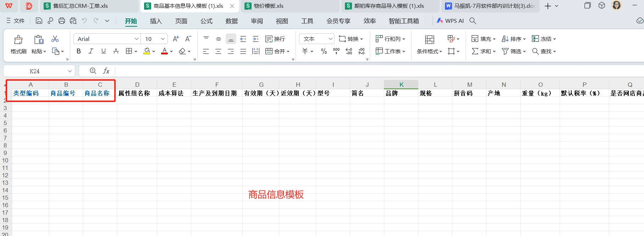Image resolution: width=644 pixels, height=236 pixels.
Task: Switch to the 数据 ribbon tab
Action: pyautogui.click(x=231, y=21)
